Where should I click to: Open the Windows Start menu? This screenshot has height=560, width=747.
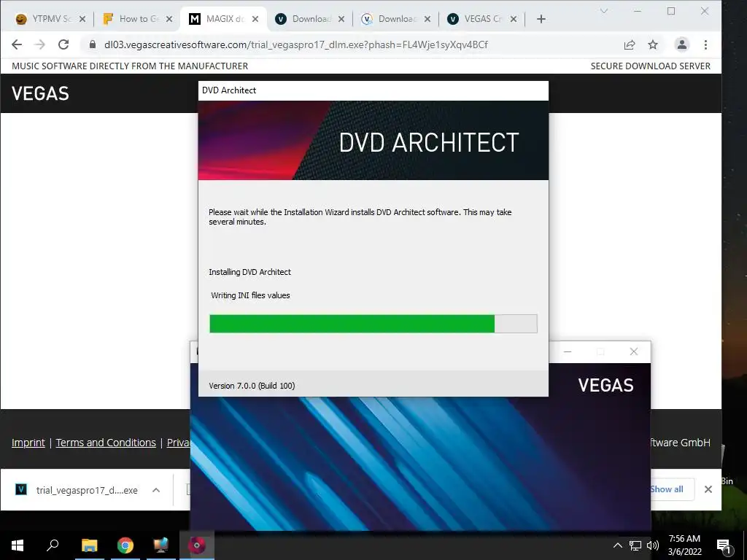tap(18, 545)
